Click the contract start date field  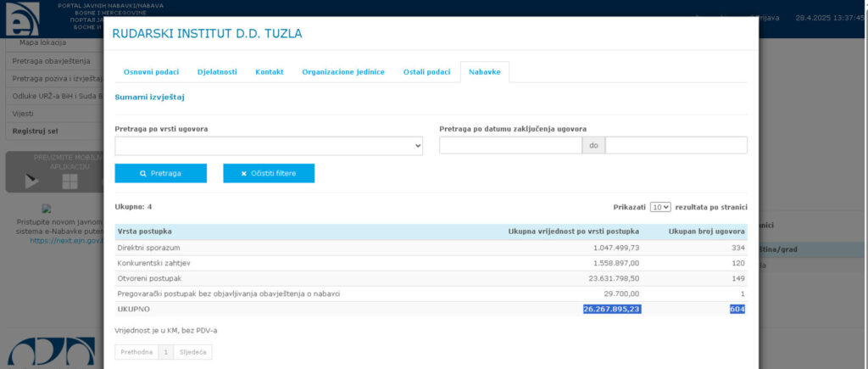(x=510, y=146)
